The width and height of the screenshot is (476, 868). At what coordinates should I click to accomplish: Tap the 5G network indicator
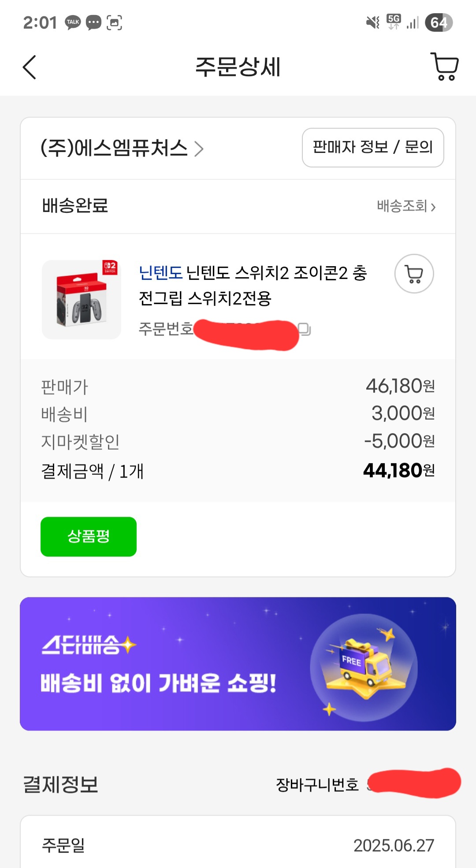394,22
